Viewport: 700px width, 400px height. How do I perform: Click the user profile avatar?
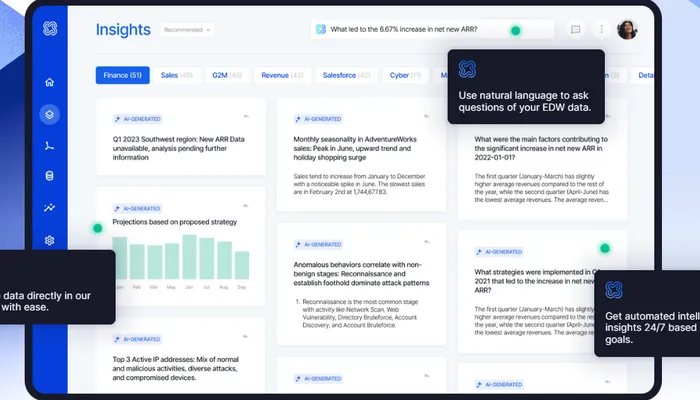[x=627, y=30]
